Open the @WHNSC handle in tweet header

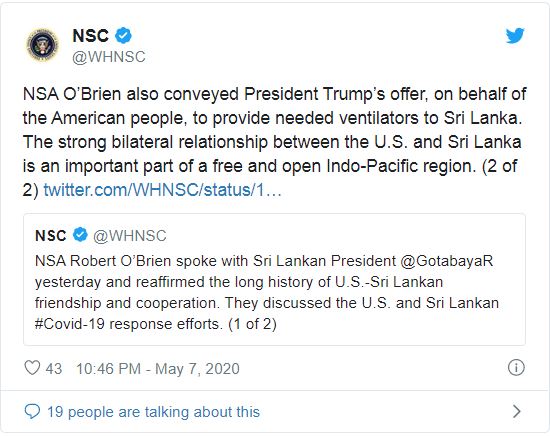click(109, 57)
